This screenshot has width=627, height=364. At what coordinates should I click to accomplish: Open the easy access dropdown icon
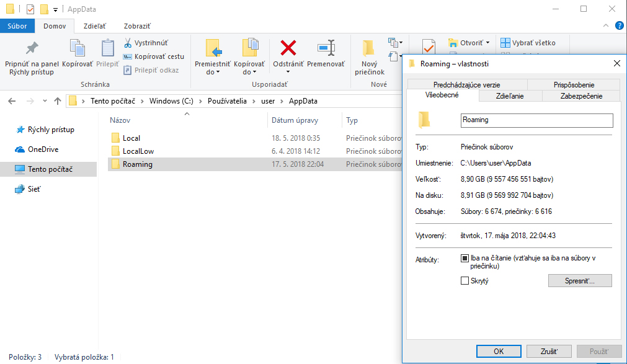pos(395,56)
